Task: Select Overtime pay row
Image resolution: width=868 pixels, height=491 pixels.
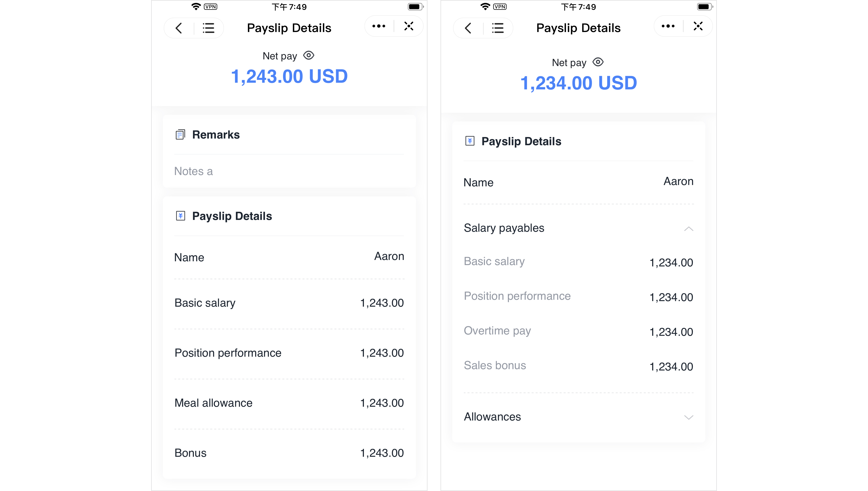Action: (578, 331)
